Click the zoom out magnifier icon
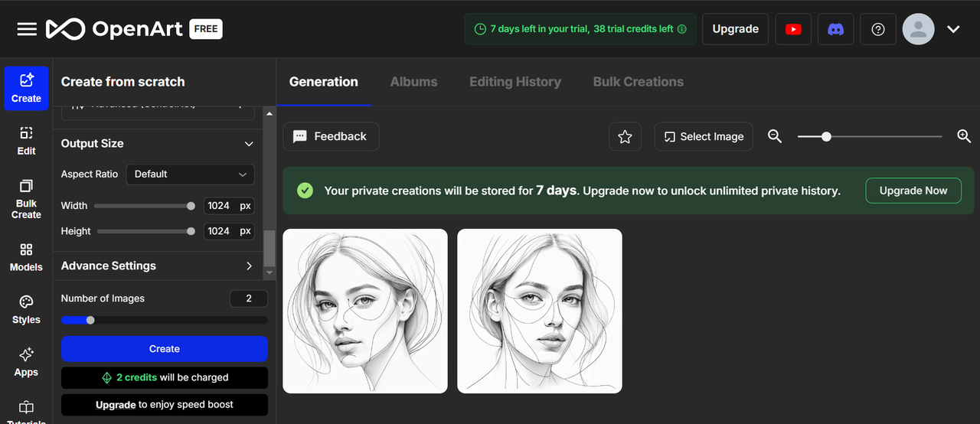 pos(775,136)
